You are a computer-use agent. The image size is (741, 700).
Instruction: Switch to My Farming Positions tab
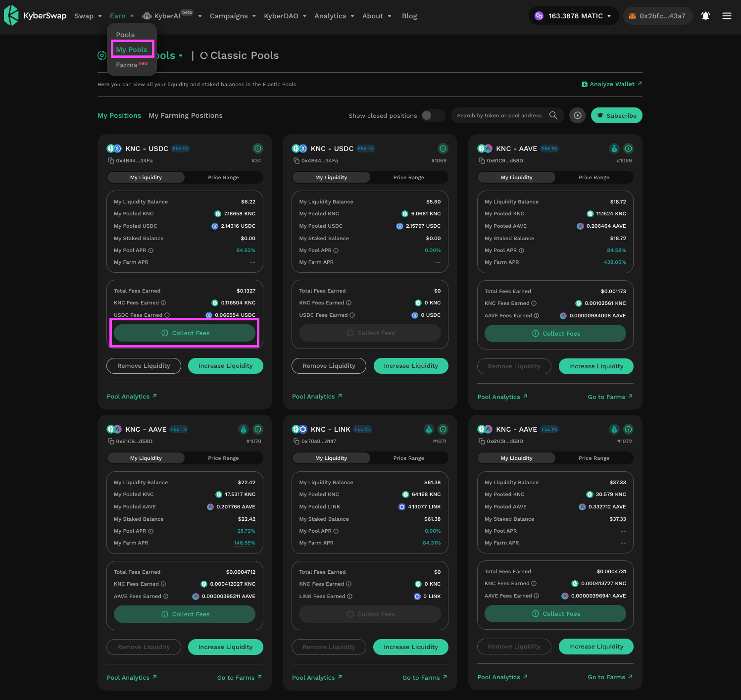tap(186, 115)
